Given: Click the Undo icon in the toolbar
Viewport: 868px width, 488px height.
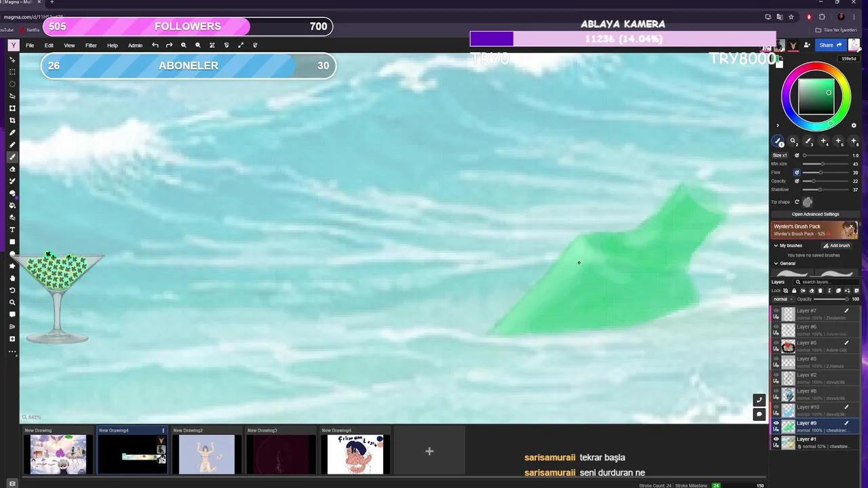Looking at the screenshot, I should tap(155, 45).
